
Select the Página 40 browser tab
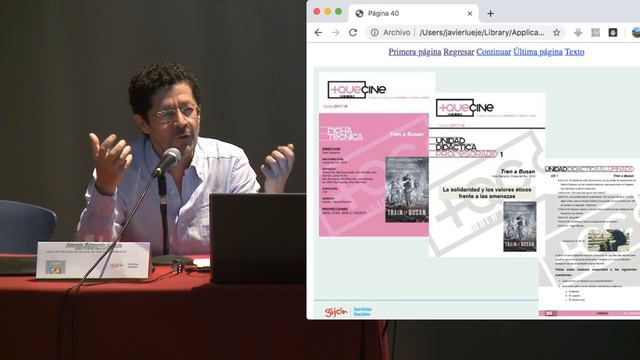click(413, 13)
